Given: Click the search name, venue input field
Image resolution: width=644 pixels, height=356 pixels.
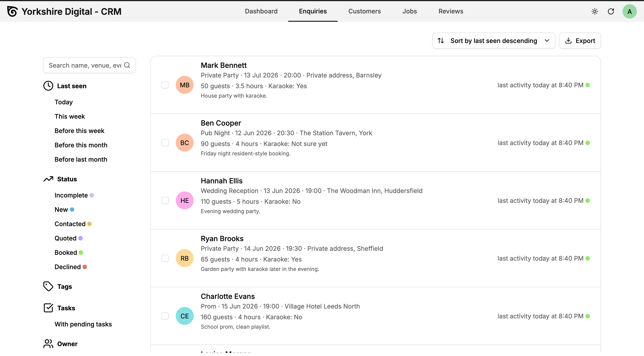Looking at the screenshot, I should click(89, 65).
